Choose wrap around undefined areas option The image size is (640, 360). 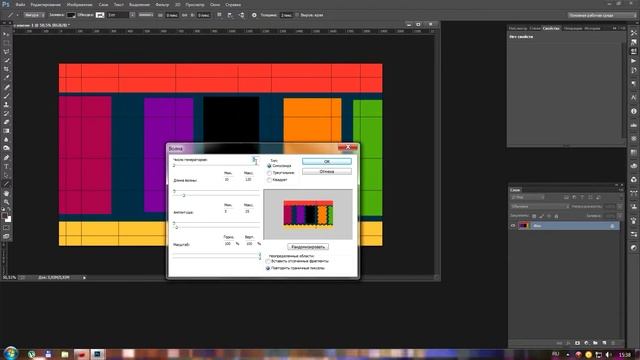(x=268, y=261)
